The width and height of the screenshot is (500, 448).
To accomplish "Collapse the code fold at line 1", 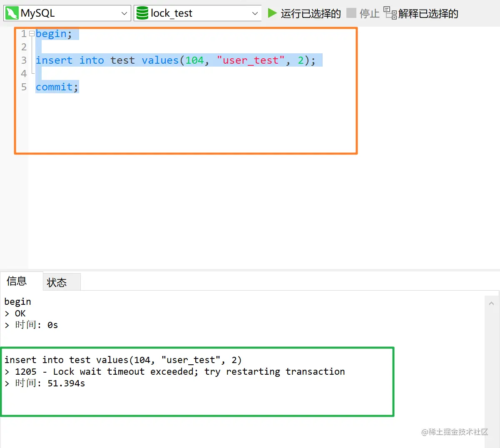I will point(32,34).
